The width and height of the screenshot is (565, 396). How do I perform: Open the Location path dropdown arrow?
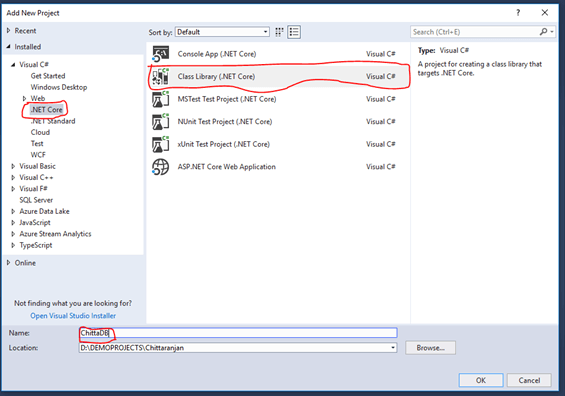pos(393,348)
